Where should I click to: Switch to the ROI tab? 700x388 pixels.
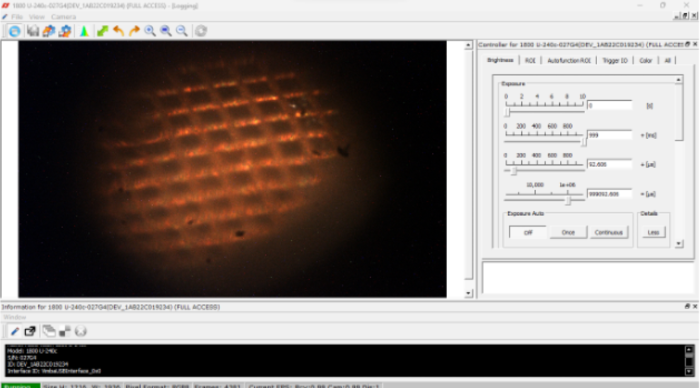click(x=530, y=60)
